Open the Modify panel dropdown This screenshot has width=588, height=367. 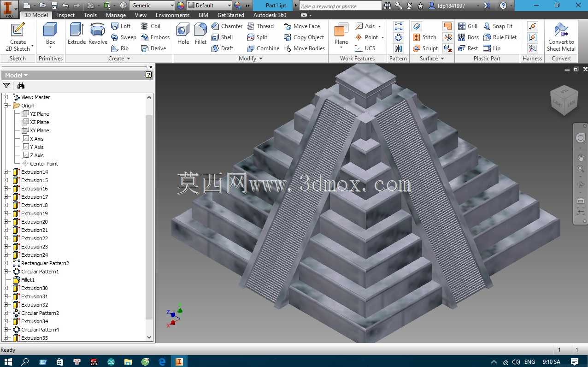pos(251,59)
